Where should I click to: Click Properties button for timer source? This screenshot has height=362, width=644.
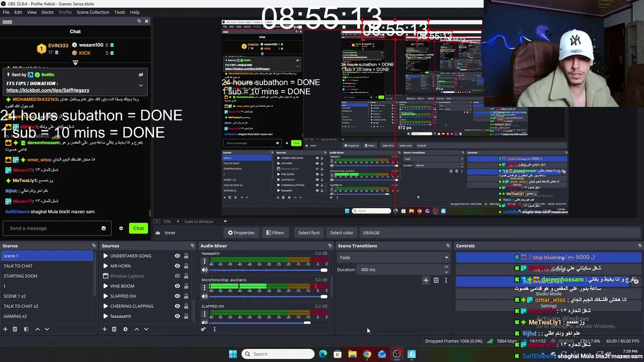(x=242, y=233)
